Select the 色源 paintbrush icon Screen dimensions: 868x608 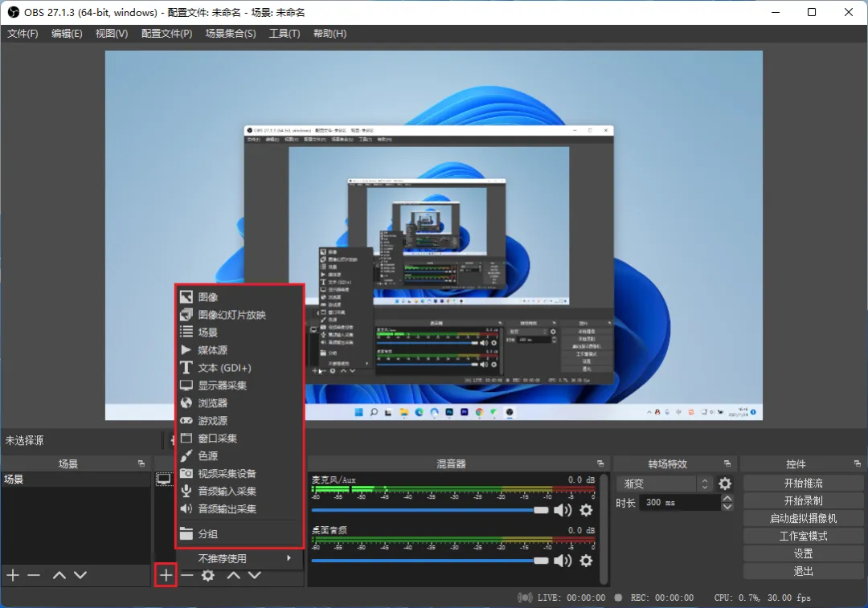pos(186,456)
